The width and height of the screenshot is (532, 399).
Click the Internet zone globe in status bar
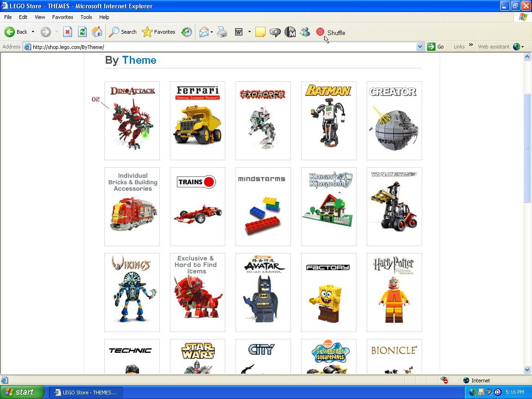click(x=466, y=381)
